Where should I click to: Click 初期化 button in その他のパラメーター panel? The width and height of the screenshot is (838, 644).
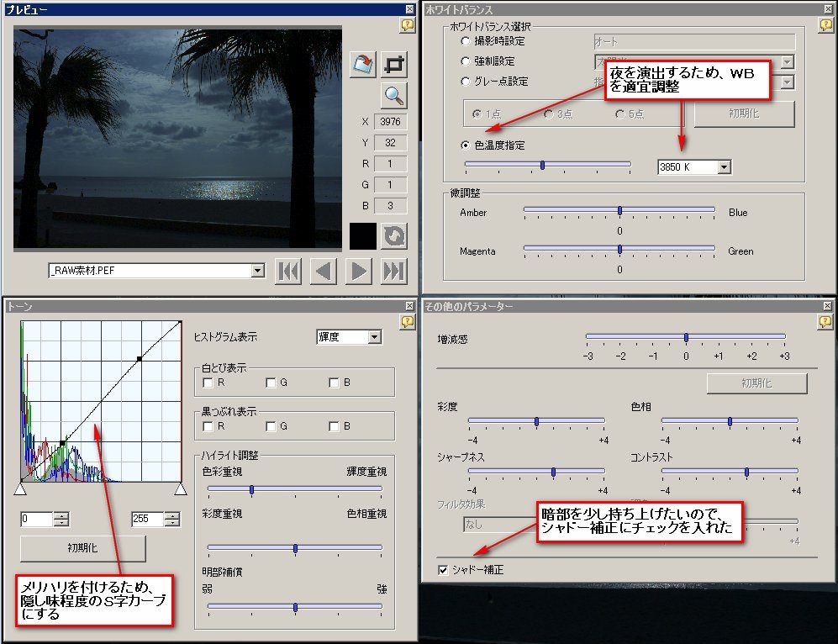point(756,383)
